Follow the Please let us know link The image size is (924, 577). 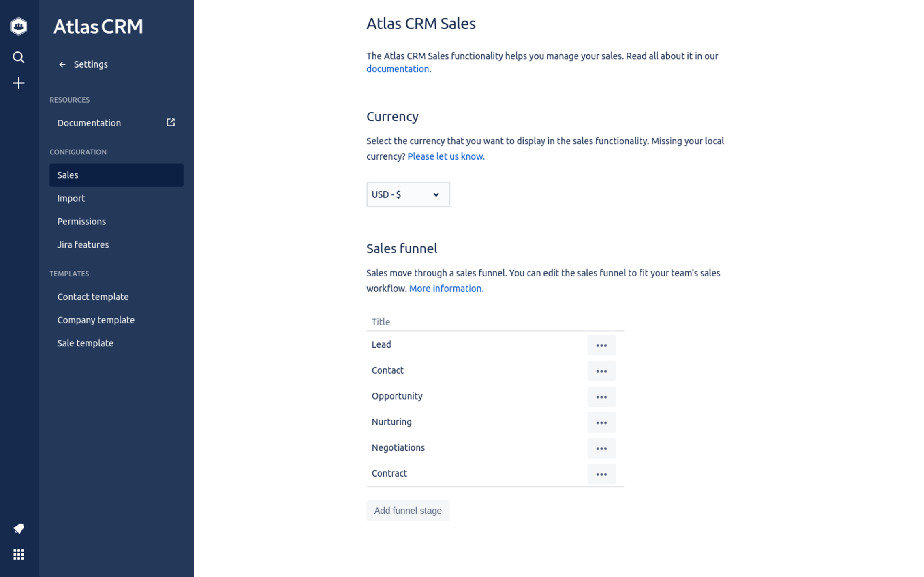point(446,156)
